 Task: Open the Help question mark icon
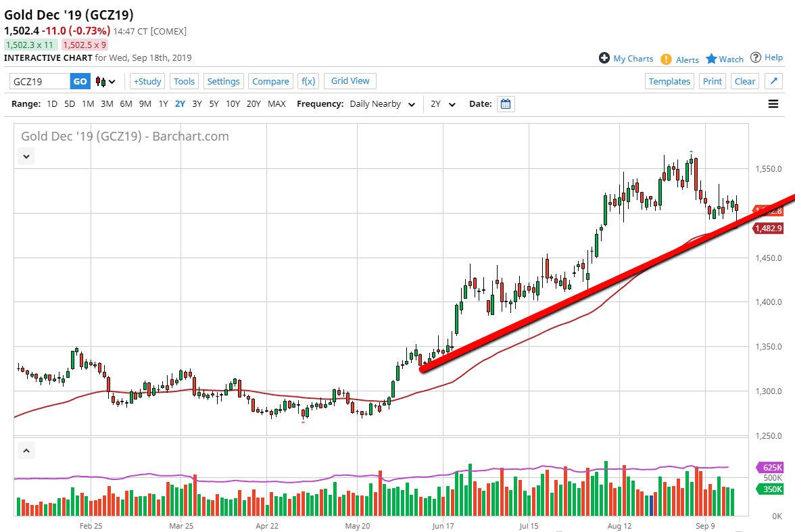pyautogui.click(x=756, y=57)
